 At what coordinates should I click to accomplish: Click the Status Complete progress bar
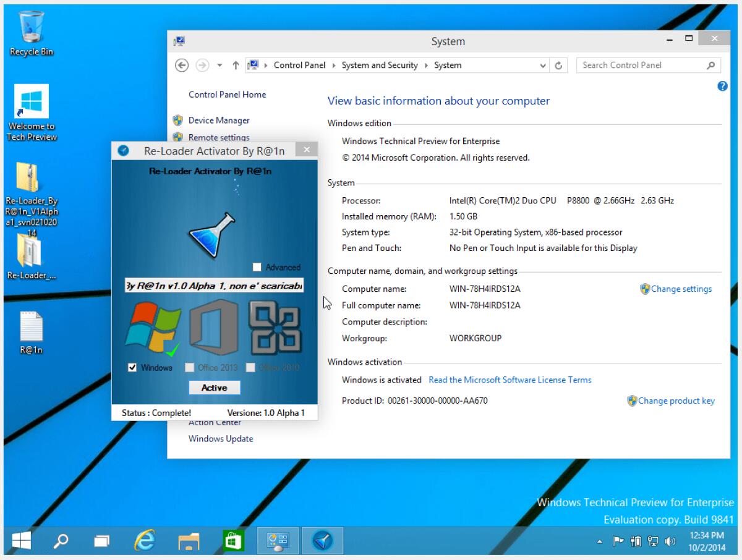(x=155, y=412)
